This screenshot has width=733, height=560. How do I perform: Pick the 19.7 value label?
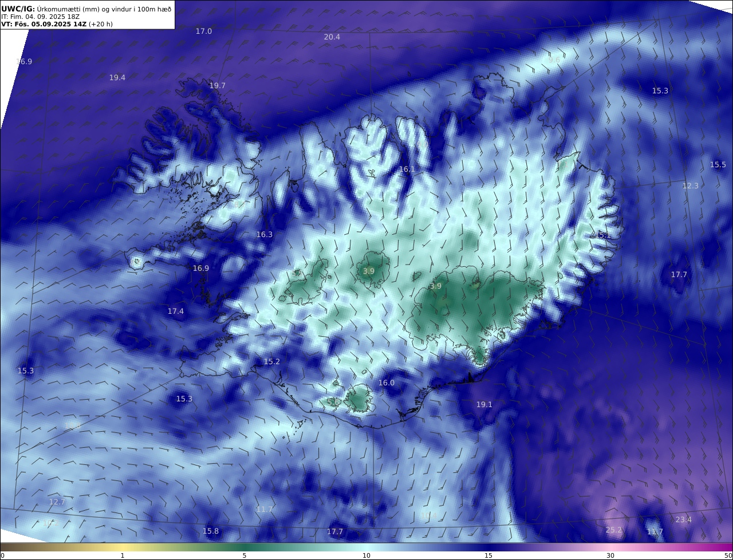coord(218,85)
